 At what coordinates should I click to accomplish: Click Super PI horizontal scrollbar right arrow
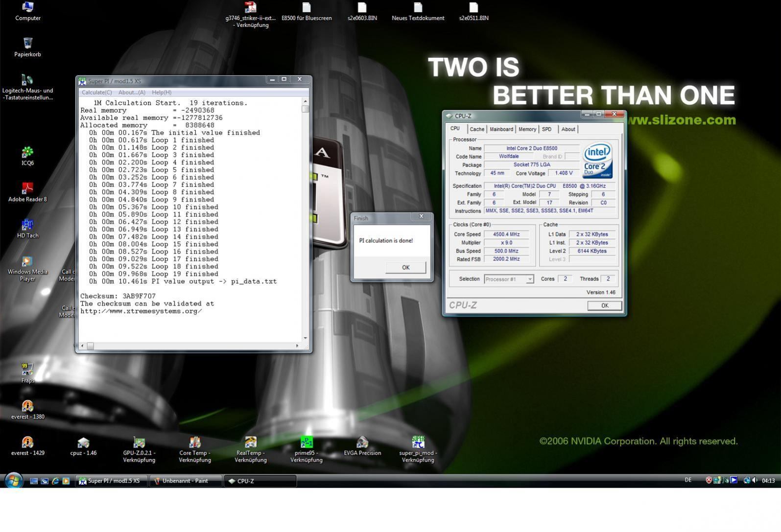pyautogui.click(x=298, y=346)
